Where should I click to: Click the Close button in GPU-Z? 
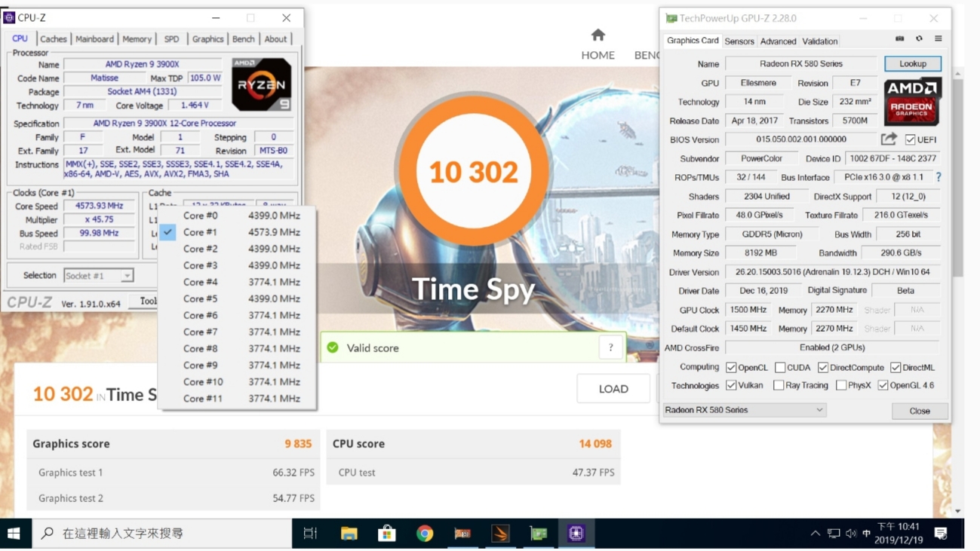coord(920,411)
